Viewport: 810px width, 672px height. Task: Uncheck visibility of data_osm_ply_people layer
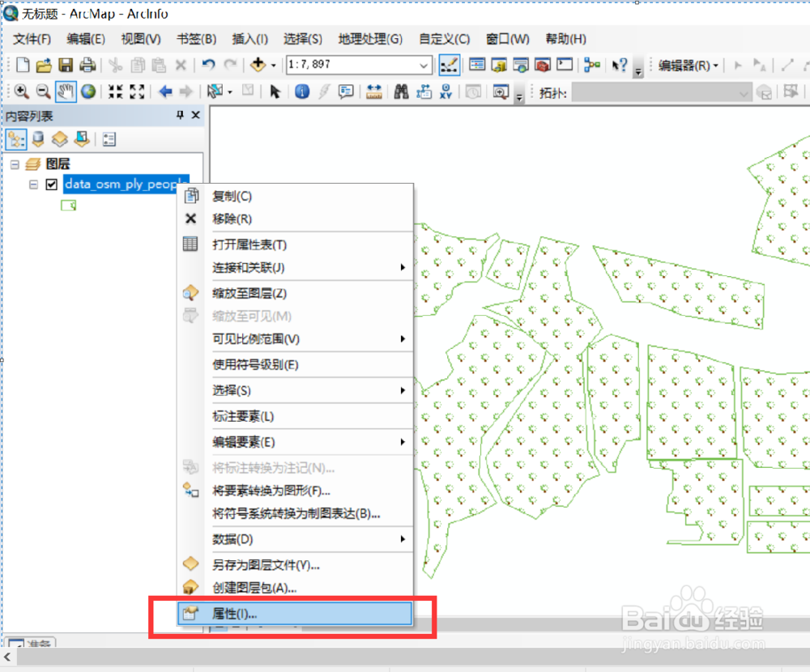(x=52, y=184)
